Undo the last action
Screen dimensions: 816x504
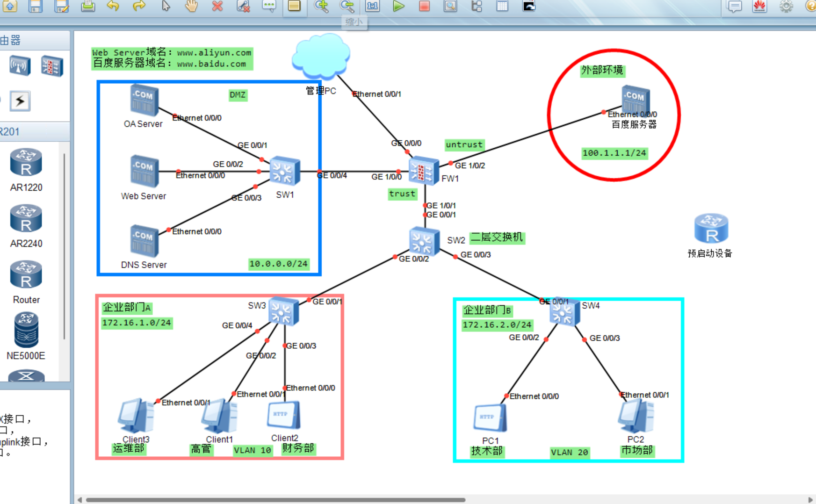tap(113, 6)
